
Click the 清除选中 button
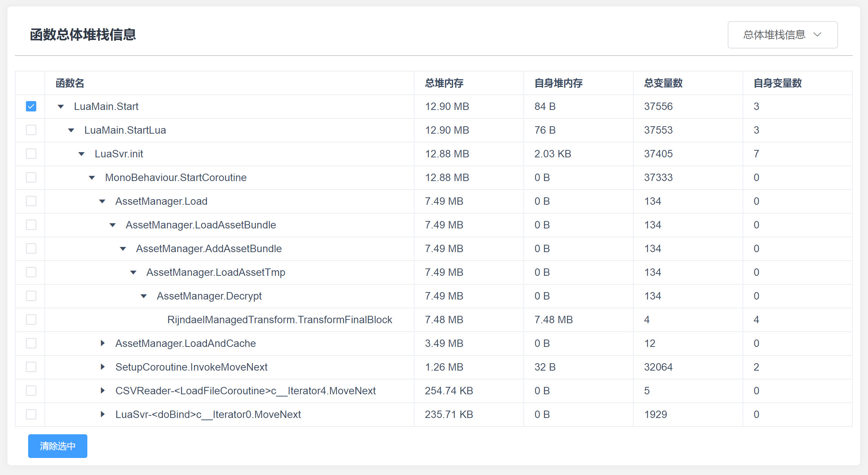coord(57,446)
